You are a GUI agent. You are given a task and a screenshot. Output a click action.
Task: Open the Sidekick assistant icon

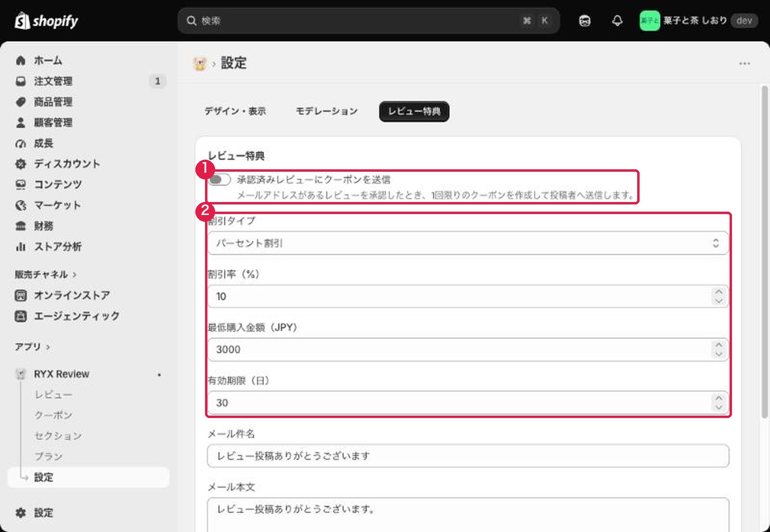click(x=585, y=21)
